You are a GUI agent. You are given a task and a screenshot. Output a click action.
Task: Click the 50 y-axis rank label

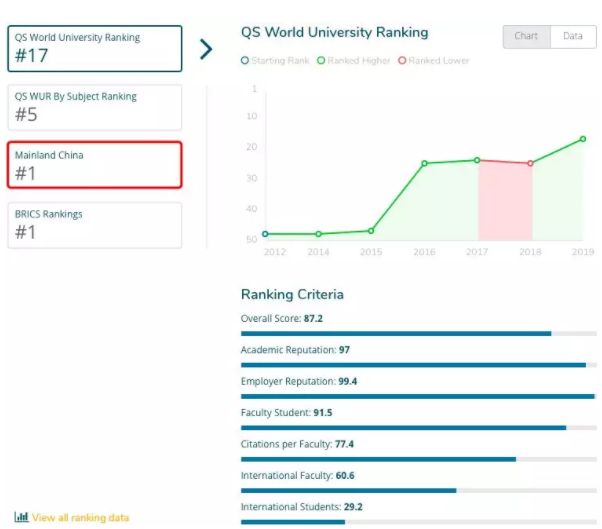tap(252, 240)
